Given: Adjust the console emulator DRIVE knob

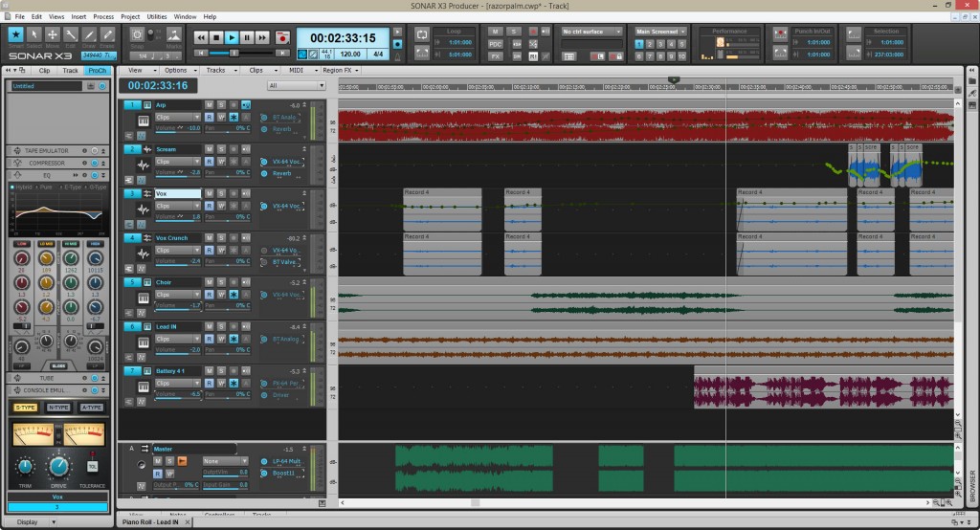Looking at the screenshot, I should [58, 466].
